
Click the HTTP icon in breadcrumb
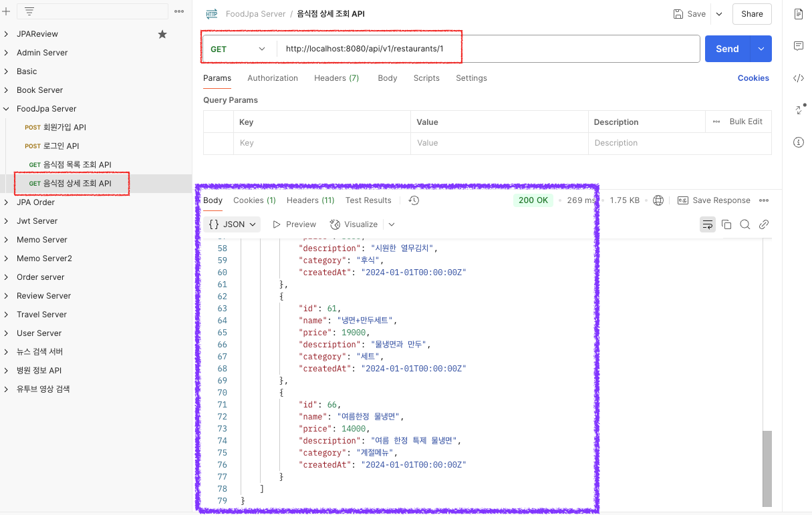coord(212,14)
